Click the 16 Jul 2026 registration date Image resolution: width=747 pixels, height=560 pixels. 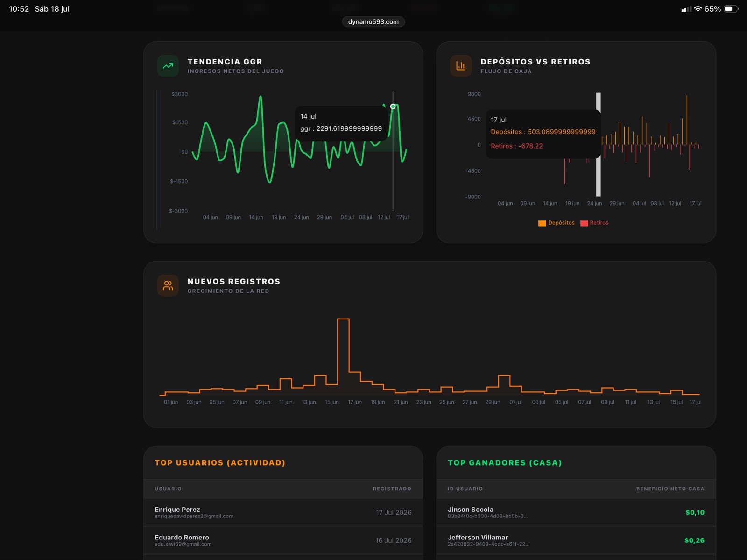pyautogui.click(x=394, y=541)
